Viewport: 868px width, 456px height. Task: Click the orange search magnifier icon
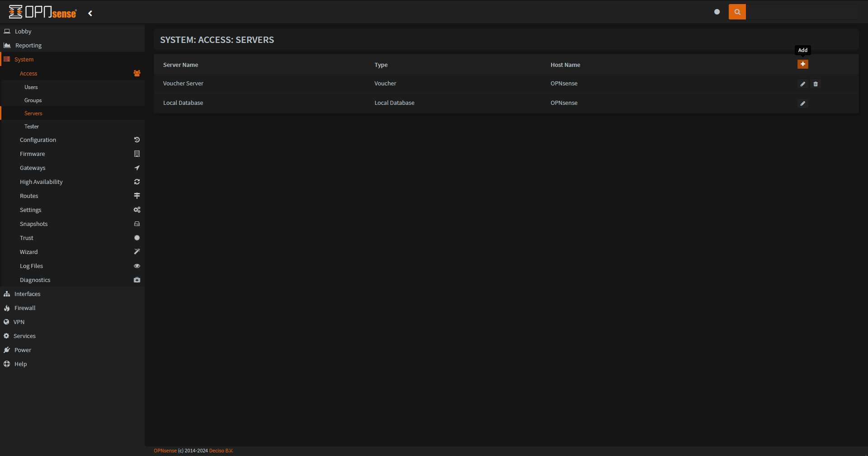(x=737, y=12)
